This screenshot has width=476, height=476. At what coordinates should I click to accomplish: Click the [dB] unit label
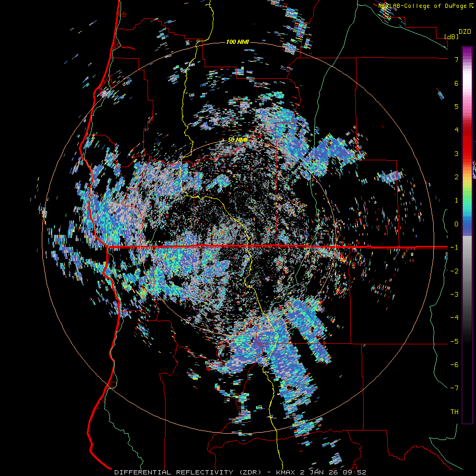click(452, 36)
